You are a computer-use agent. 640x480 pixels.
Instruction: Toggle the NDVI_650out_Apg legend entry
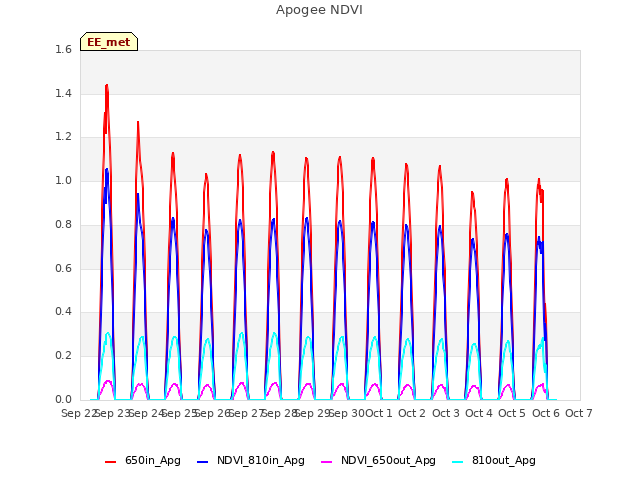pos(378,460)
